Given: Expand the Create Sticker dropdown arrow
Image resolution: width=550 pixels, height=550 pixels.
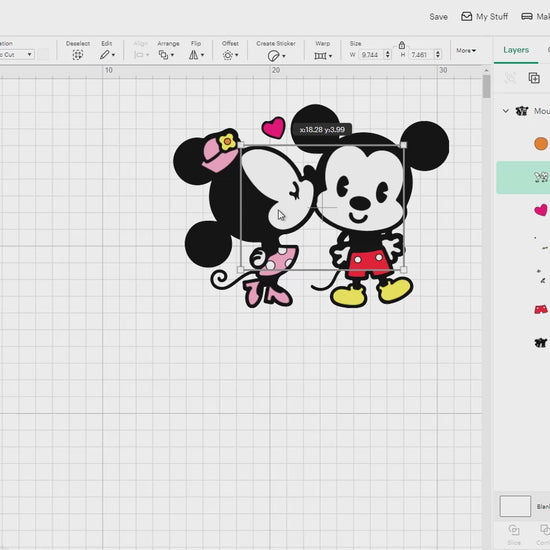Looking at the screenshot, I should pos(283,56).
